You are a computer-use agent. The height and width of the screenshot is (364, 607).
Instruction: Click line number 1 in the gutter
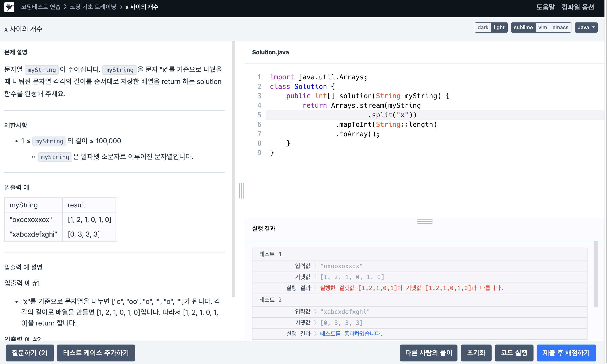(259, 77)
